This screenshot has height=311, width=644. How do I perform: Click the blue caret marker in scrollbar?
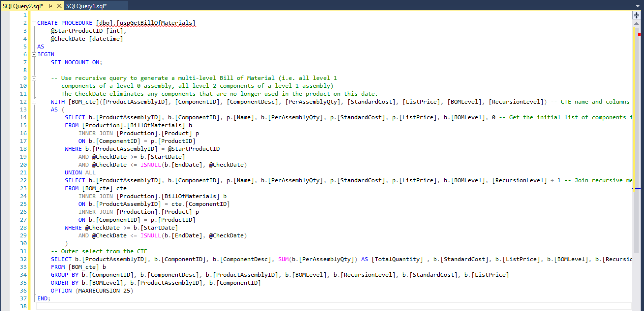tap(637, 189)
